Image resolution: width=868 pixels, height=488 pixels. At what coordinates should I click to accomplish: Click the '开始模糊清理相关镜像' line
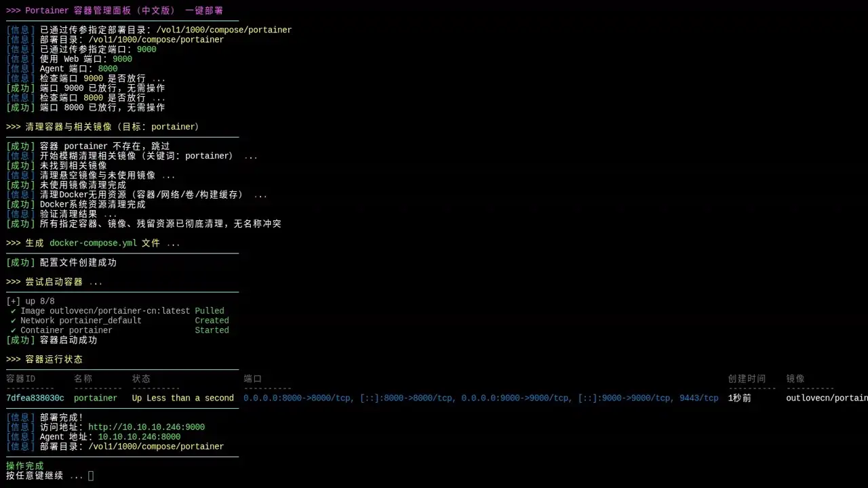(132, 156)
